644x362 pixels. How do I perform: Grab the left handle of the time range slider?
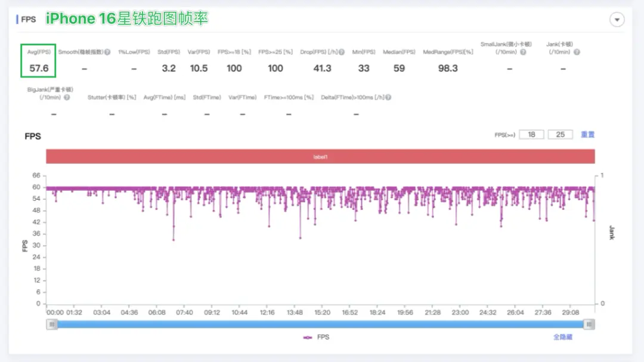pos(52,324)
